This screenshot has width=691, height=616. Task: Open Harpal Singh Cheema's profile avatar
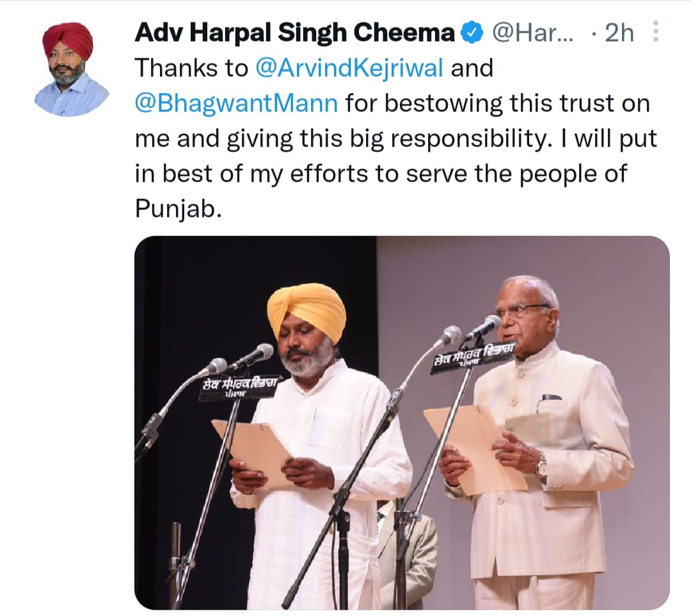(71, 69)
